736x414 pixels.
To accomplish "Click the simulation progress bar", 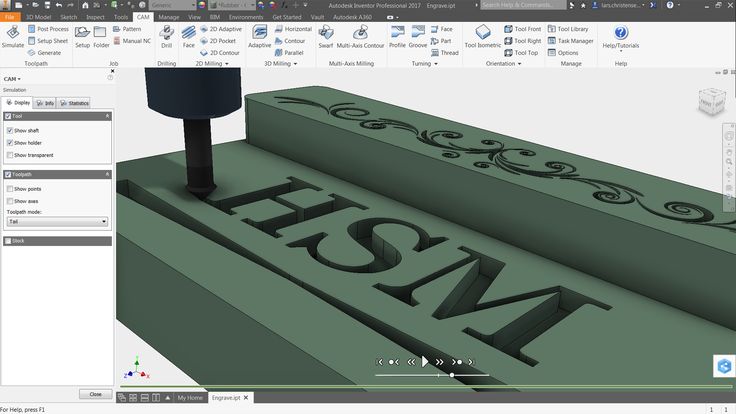I will click(426, 386).
